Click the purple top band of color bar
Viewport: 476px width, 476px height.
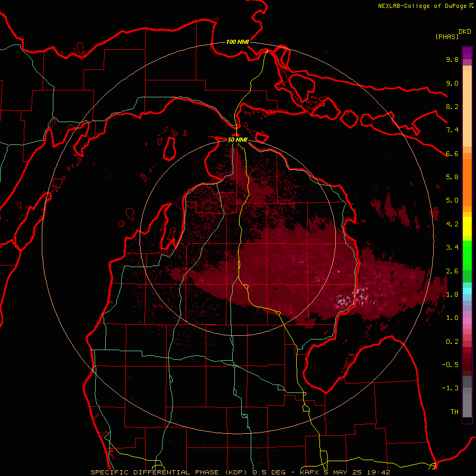467,53
